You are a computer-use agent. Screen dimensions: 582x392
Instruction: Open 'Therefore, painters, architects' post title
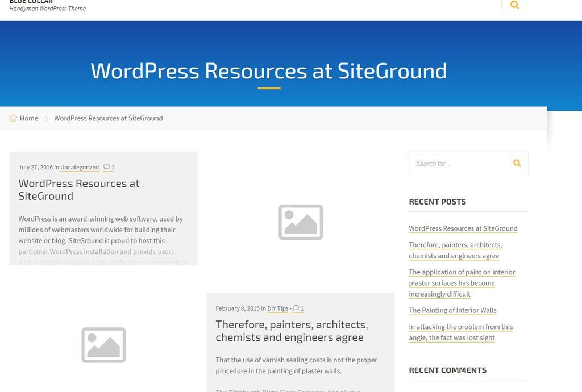(292, 331)
